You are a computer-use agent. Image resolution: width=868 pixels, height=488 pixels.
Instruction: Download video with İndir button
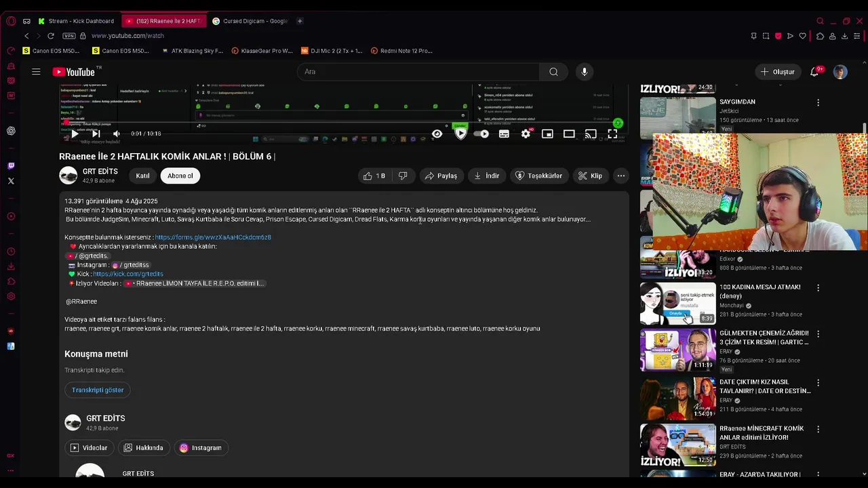486,176
